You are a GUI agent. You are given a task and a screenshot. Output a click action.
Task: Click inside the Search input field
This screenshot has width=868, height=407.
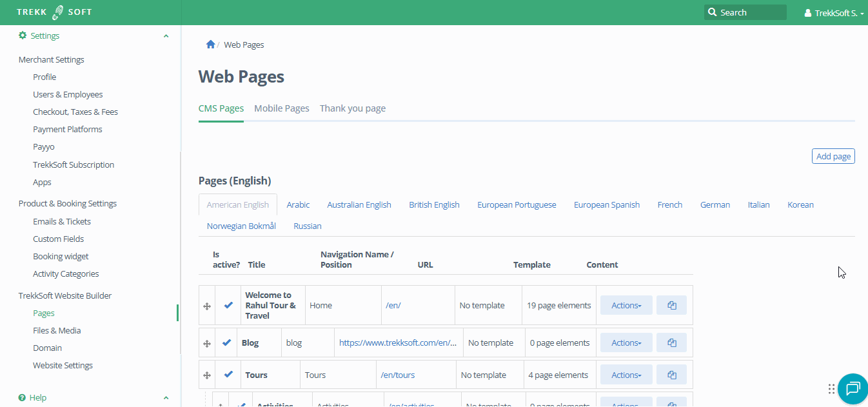click(x=748, y=12)
